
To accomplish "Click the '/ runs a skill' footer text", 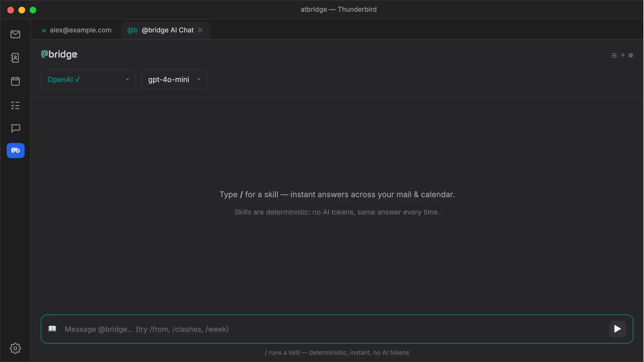I will point(337,353).
